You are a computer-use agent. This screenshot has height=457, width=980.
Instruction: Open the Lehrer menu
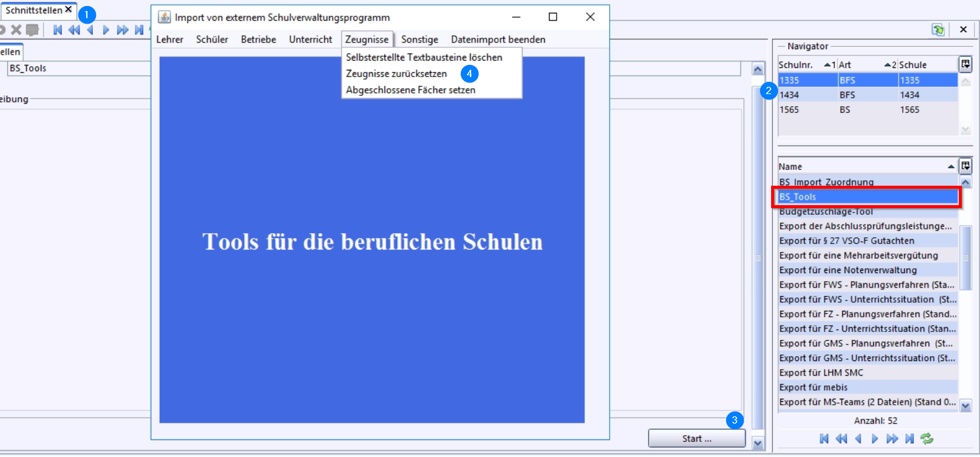(x=169, y=39)
